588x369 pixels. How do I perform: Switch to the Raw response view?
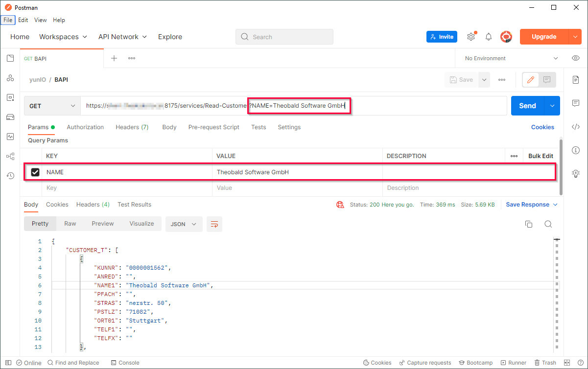(70, 224)
